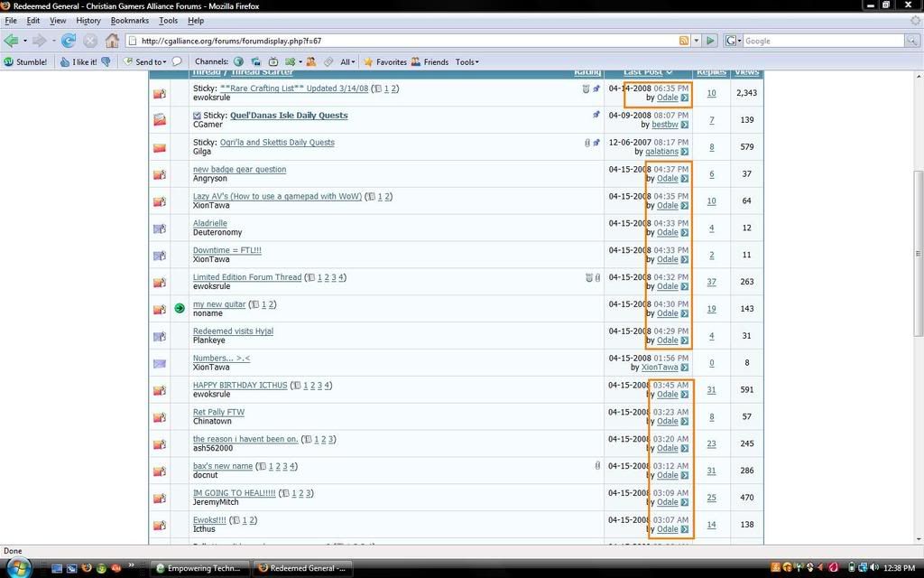Click the green Back arrow
The height and width of the screenshot is (578, 924).
coord(11,41)
